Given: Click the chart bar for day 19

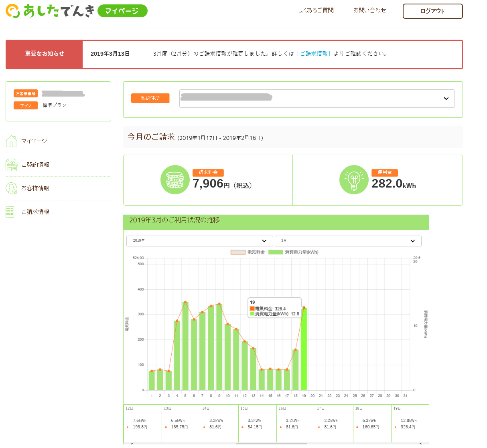Looking at the screenshot, I should pyautogui.click(x=304, y=349).
